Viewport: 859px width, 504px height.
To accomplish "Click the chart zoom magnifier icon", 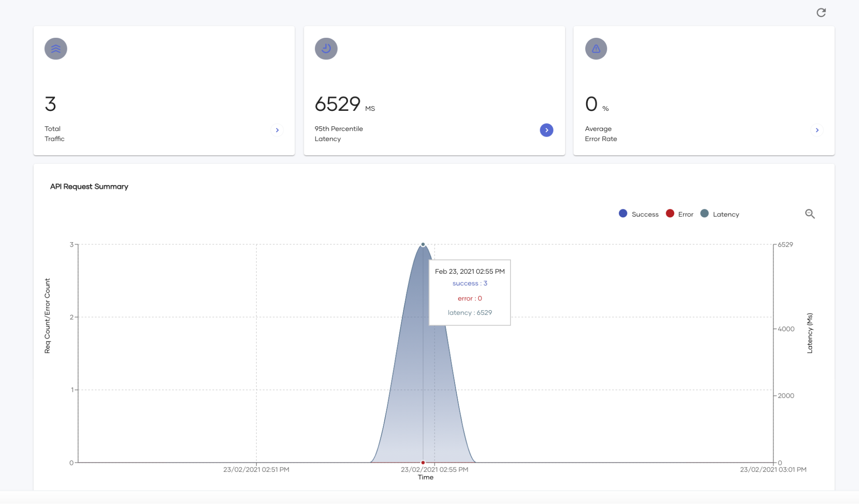I will pos(810,214).
